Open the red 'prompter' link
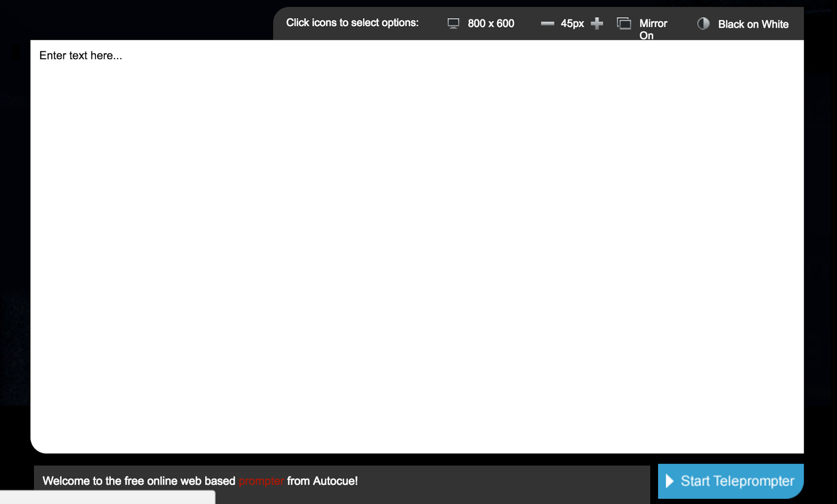This screenshot has height=504, width=837. tap(261, 481)
